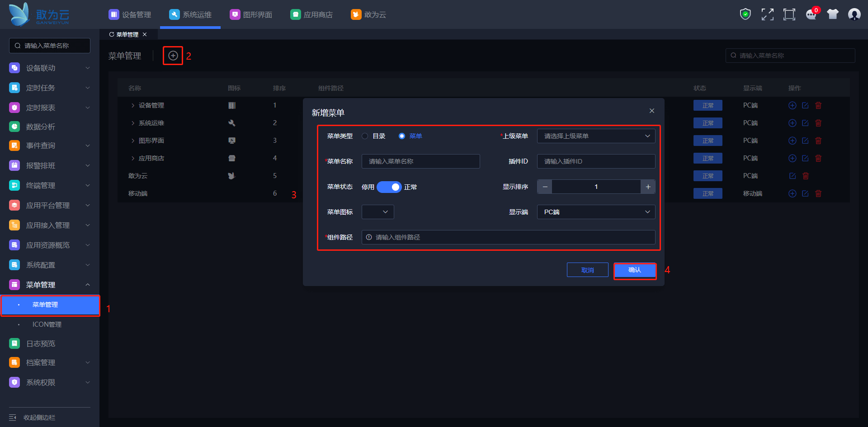This screenshot has width=868, height=427.
Task: Select the 菜单 radio button
Action: (402, 136)
